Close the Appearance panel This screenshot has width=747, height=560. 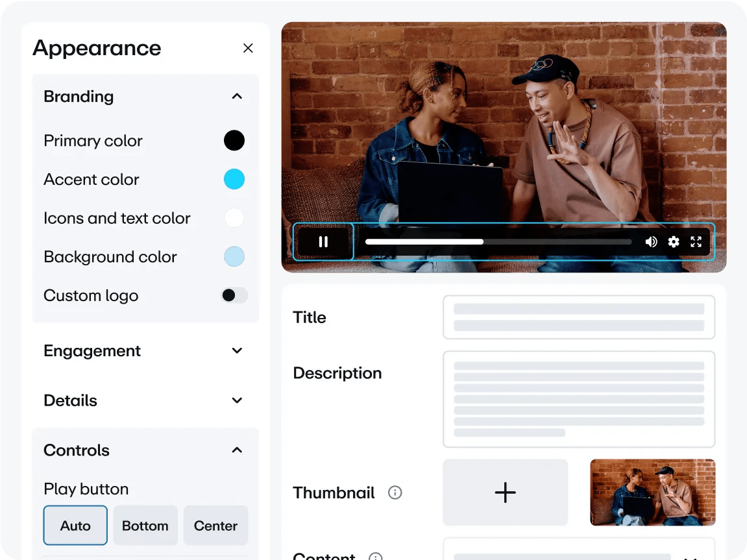(248, 48)
